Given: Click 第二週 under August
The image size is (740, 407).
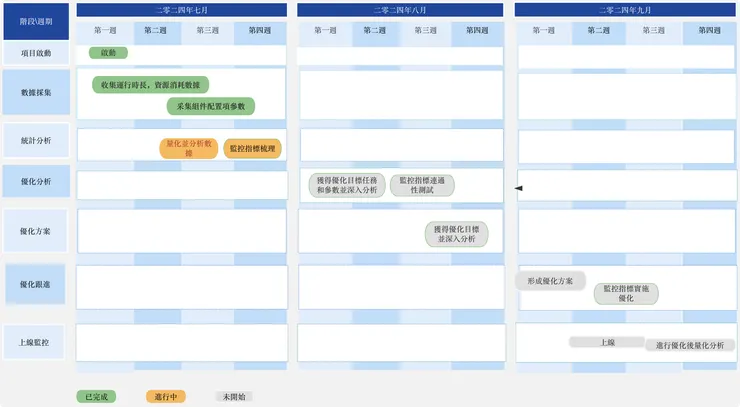Looking at the screenshot, I should coord(375,31).
